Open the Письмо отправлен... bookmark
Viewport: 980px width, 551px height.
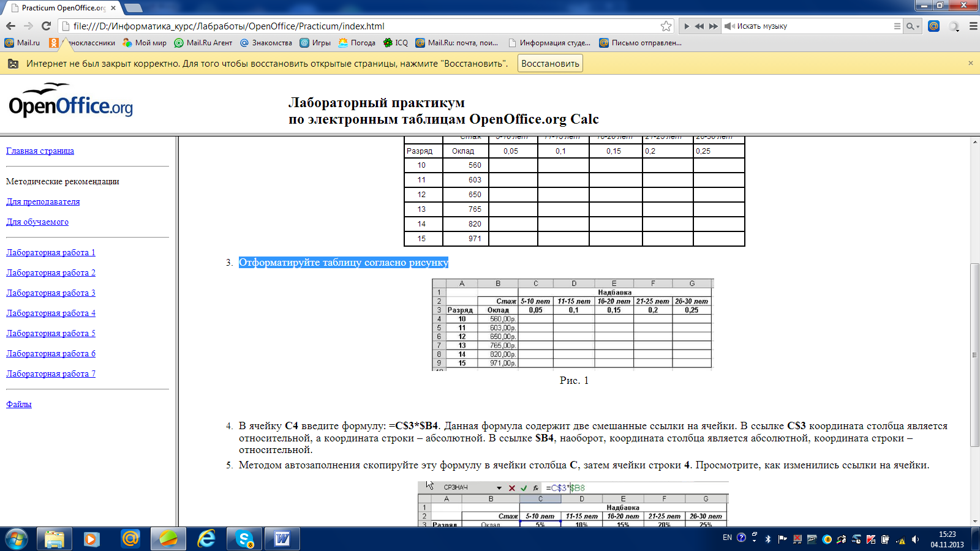[x=640, y=43]
